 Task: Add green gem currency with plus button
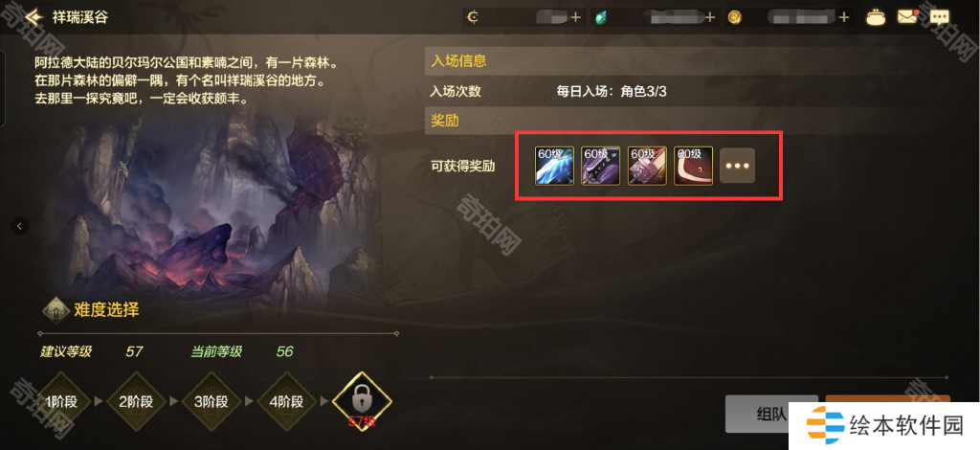point(709,17)
